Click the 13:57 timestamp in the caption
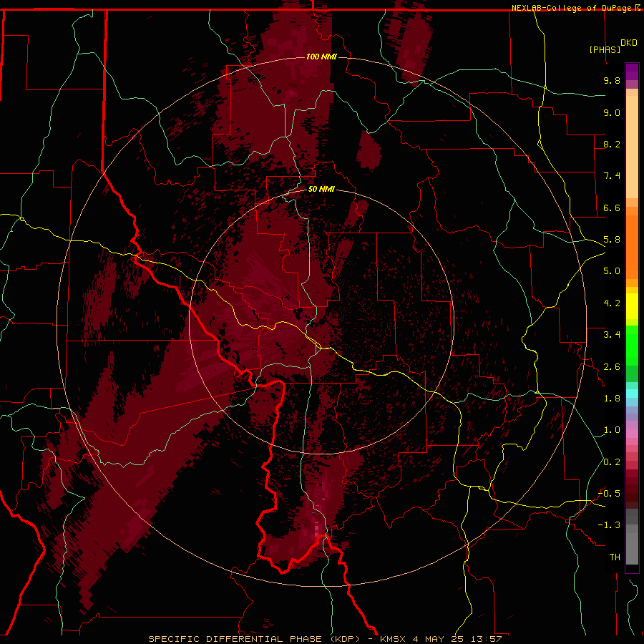The width and height of the screenshot is (644, 644). point(487,639)
